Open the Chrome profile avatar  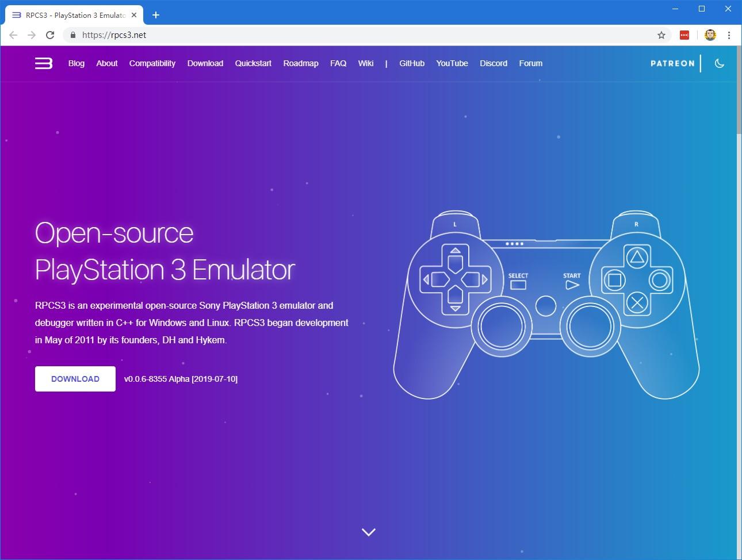(710, 35)
